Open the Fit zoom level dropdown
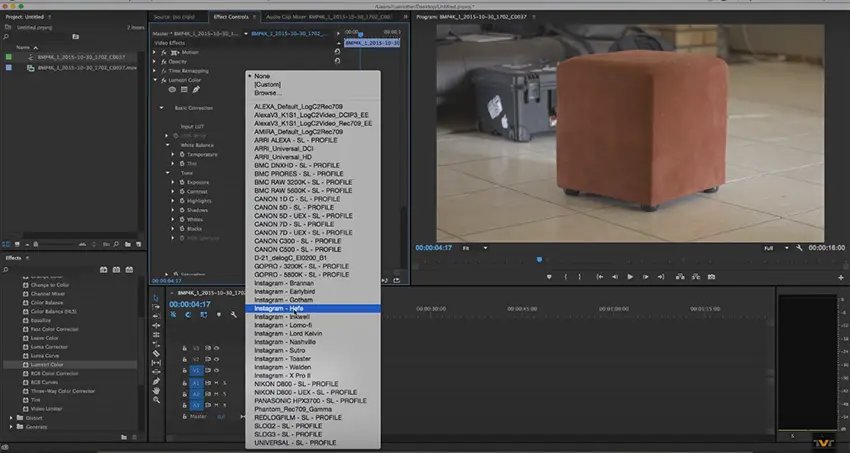This screenshot has width=850, height=453. 475,248
